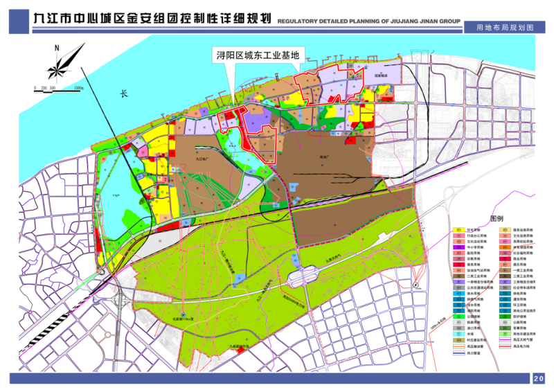554x392 pixels.
Task: Click the page number 20 box
Action: tap(539, 378)
